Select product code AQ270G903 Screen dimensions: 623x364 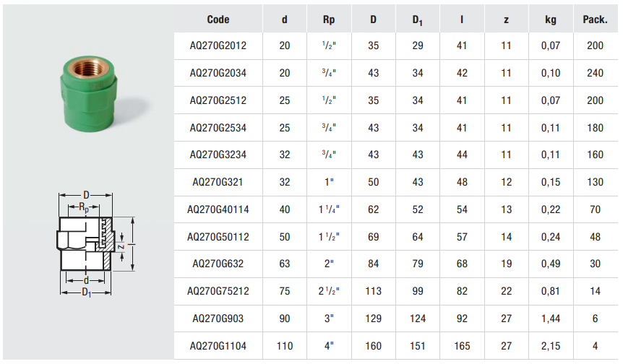[218, 318]
